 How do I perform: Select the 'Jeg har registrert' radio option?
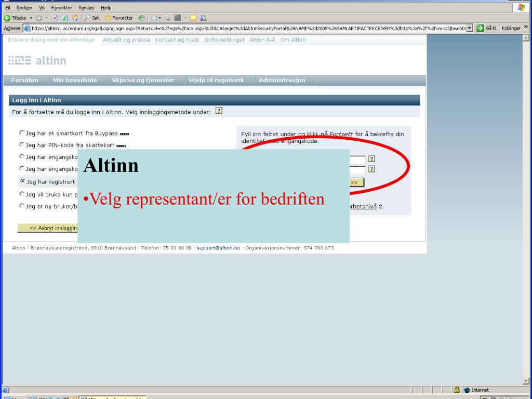(x=22, y=181)
